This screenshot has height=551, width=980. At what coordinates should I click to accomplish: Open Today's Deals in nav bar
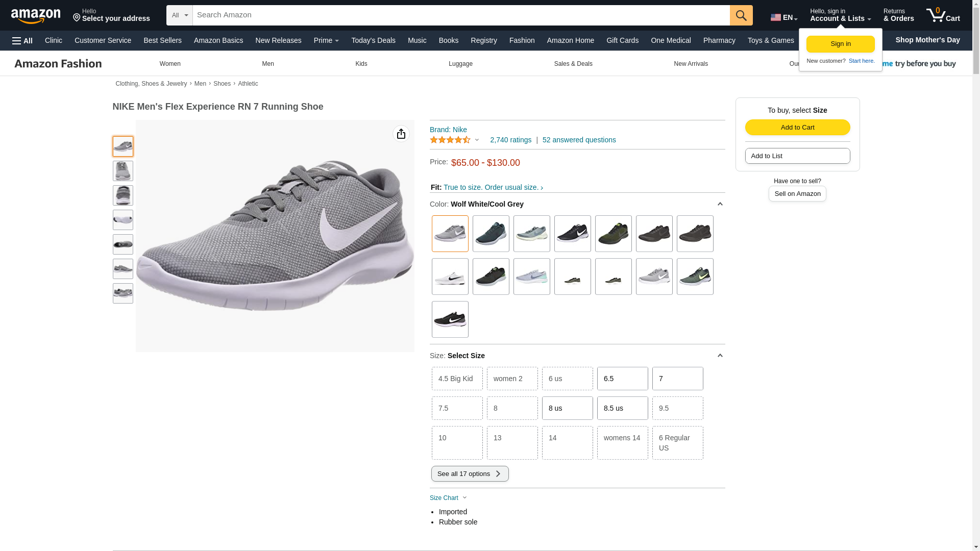[x=373, y=40]
